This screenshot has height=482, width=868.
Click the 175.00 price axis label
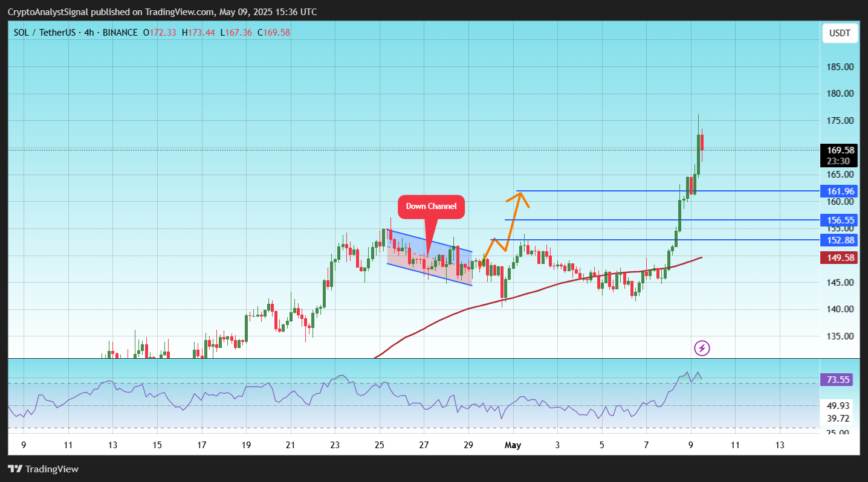(x=840, y=121)
